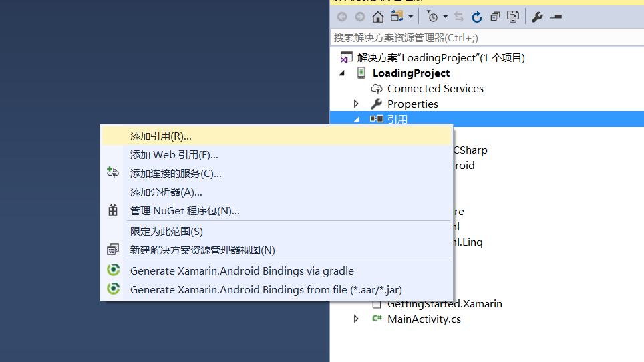Screen dimensions: 644x362
Task: Click the C# icon of MainActivity.cs
Action: (x=377, y=319)
